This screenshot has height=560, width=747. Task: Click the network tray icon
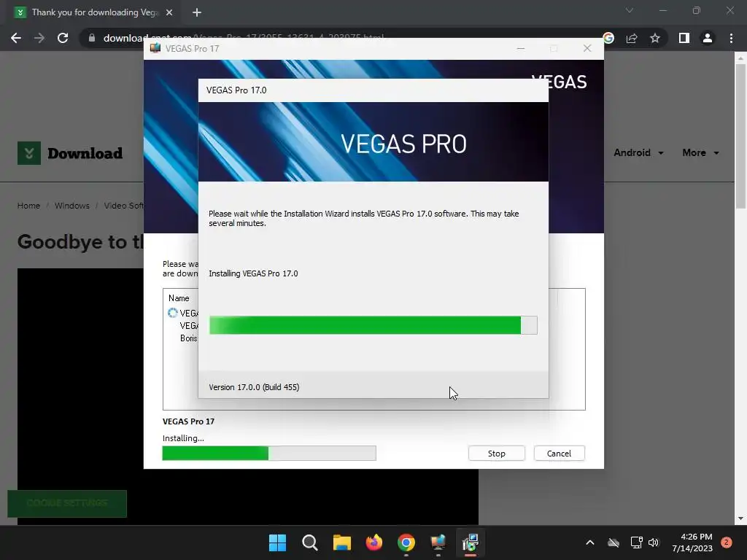coord(636,542)
